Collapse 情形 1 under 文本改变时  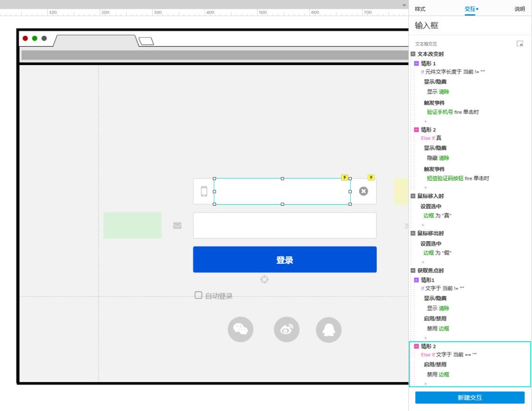coord(416,63)
